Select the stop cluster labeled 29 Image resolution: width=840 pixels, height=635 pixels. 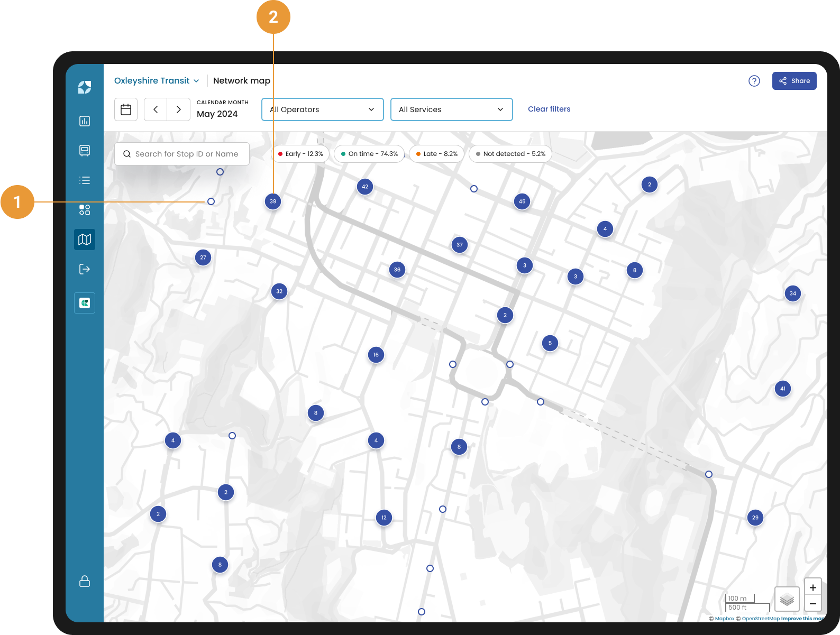tap(755, 518)
